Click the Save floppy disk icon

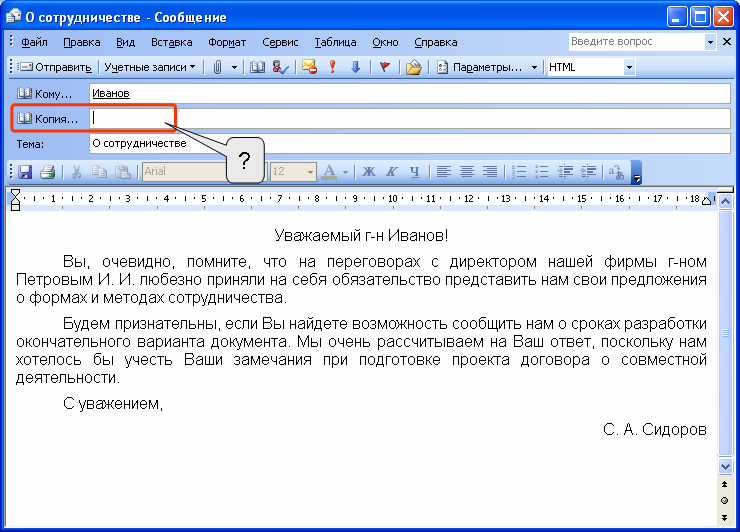pos(25,172)
